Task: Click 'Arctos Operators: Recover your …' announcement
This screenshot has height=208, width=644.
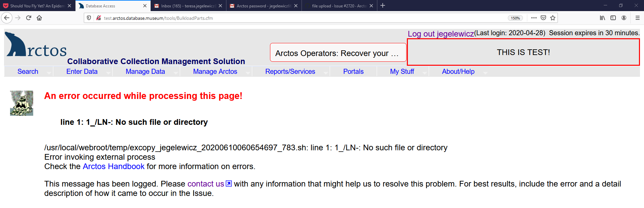Action: tap(338, 52)
